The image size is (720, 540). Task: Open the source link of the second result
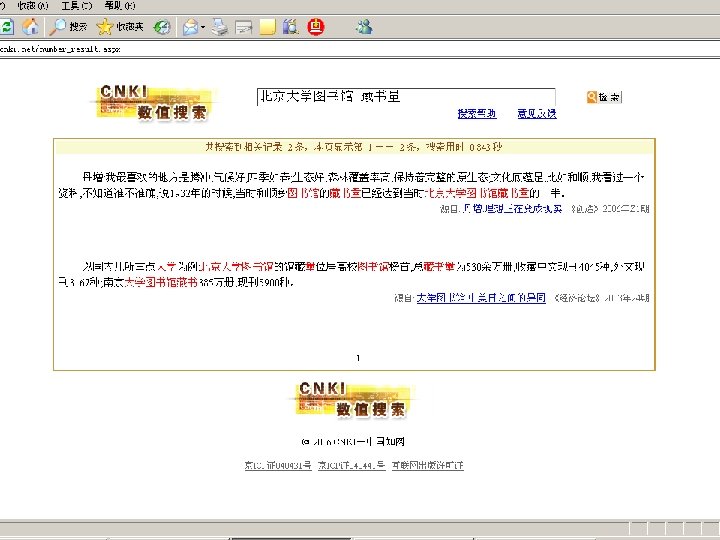(x=481, y=298)
